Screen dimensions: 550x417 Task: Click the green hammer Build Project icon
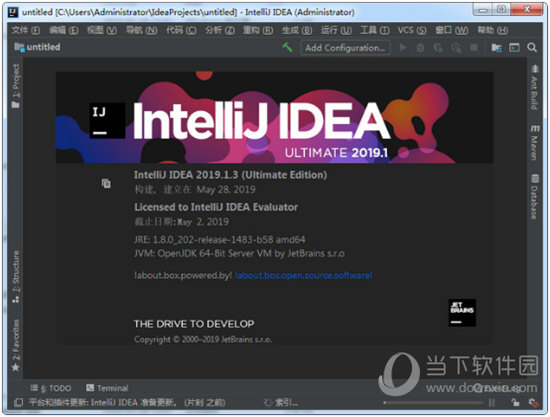287,47
